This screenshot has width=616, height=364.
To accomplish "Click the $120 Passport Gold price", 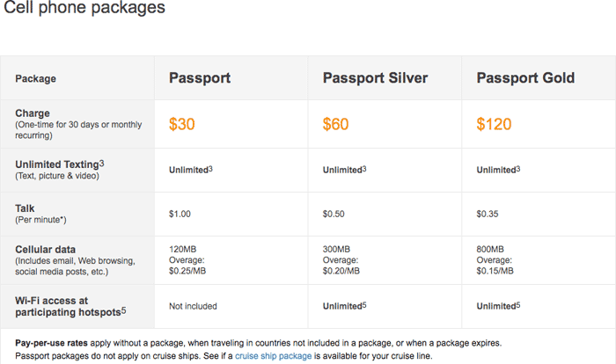I will (494, 124).
